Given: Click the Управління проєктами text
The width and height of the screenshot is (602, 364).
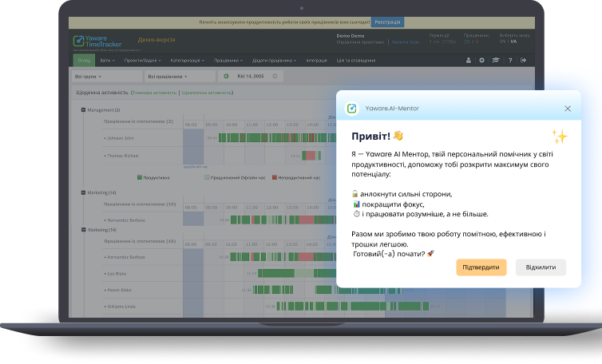Looking at the screenshot, I should coord(360,42).
